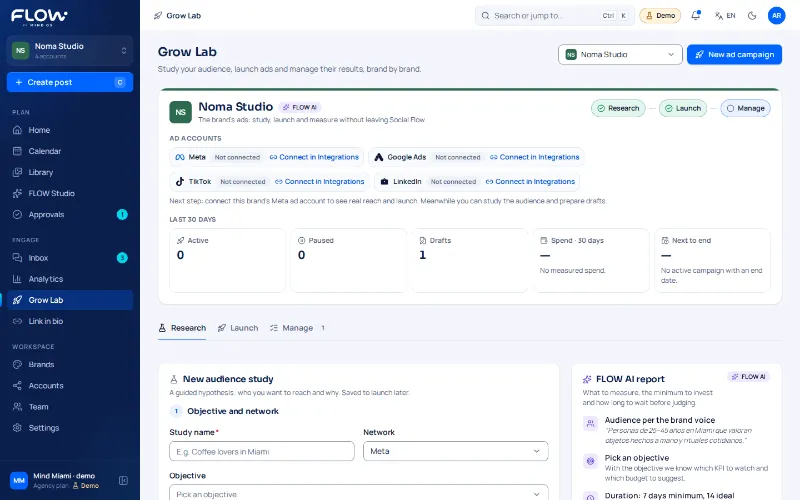Image resolution: width=800 pixels, height=500 pixels.
Task: Click Mind Miami demo account avatar
Action: click(19, 481)
